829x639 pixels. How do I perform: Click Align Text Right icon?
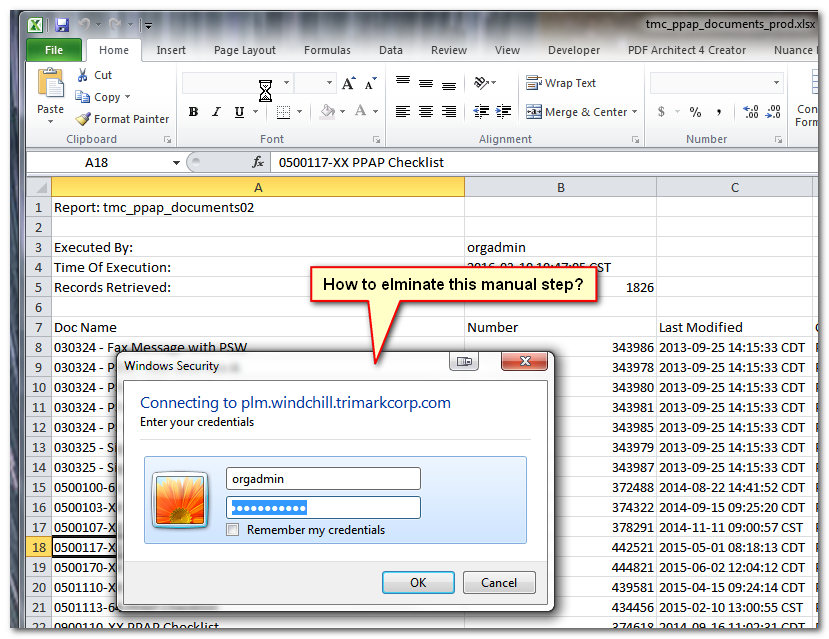pos(449,112)
